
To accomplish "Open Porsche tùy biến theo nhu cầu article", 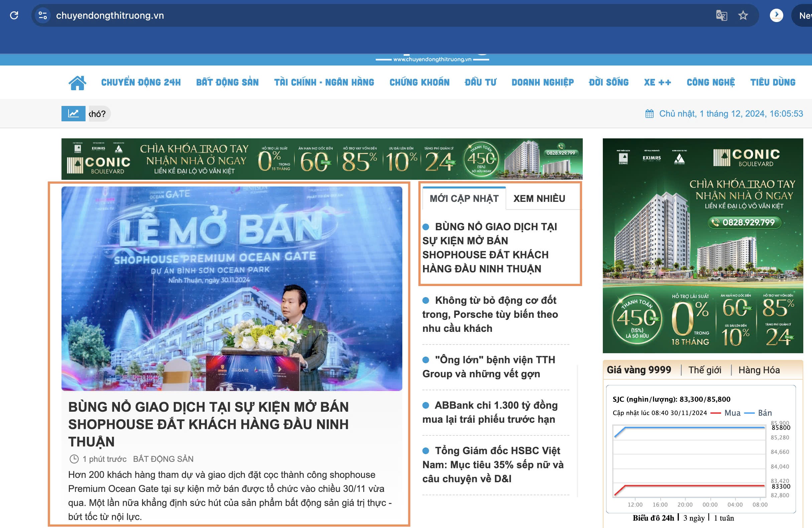I will pyautogui.click(x=490, y=314).
